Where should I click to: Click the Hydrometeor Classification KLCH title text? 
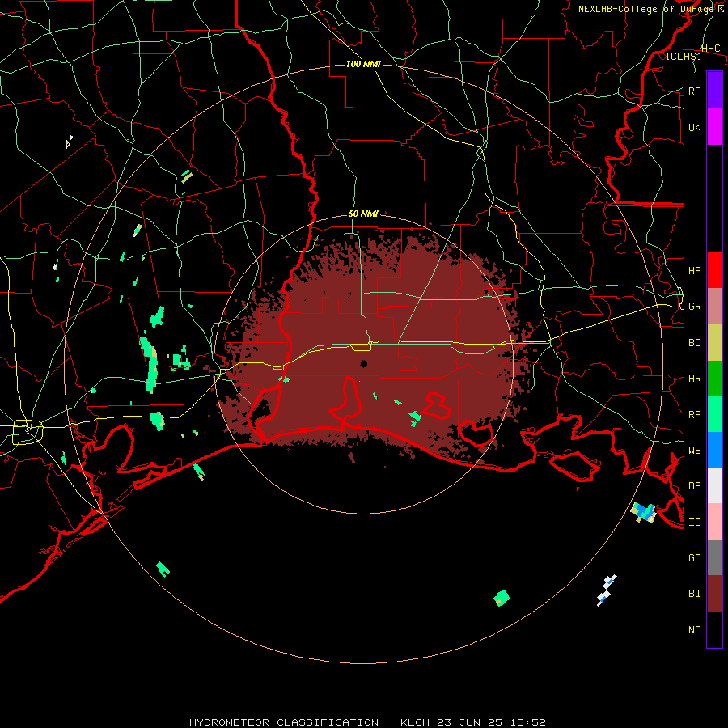368,722
